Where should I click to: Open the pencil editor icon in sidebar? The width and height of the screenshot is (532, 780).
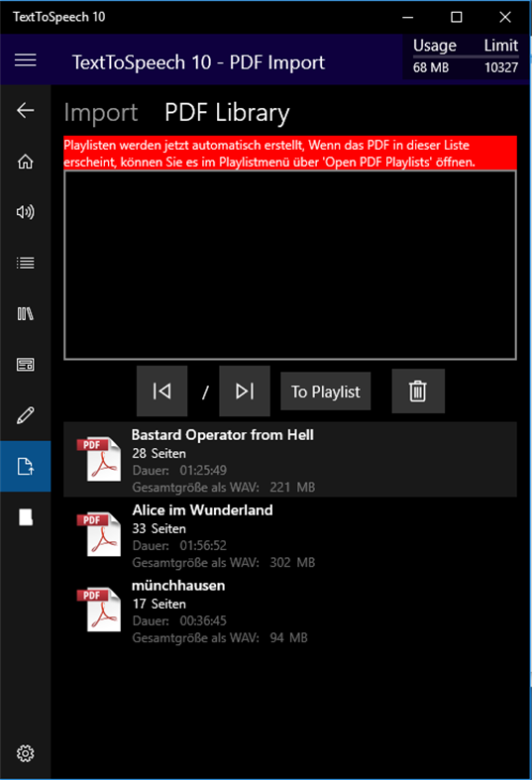click(26, 415)
